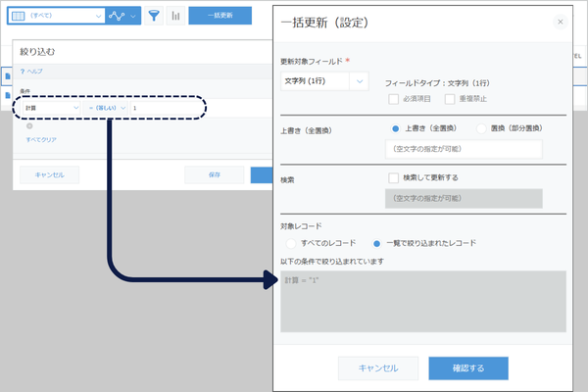Image resolution: width=588 pixels, height=392 pixels.
Task: Select the 上書き（全置換） radio button
Action: point(395,128)
